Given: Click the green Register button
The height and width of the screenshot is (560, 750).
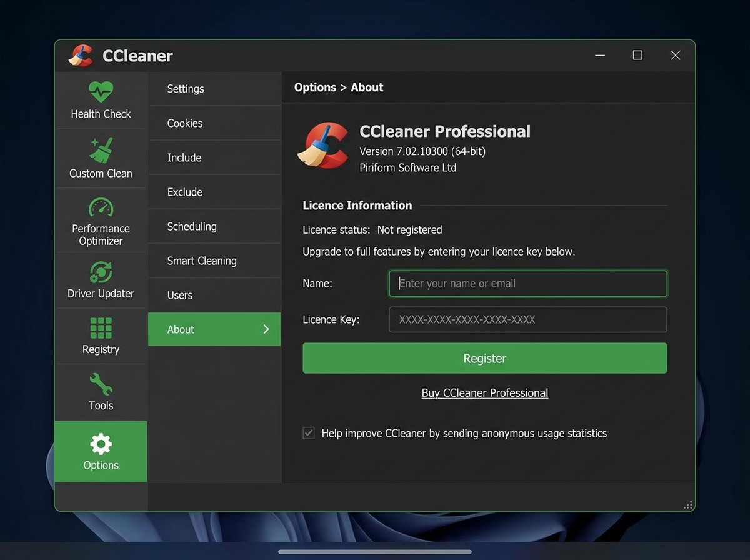Looking at the screenshot, I should click(x=485, y=358).
